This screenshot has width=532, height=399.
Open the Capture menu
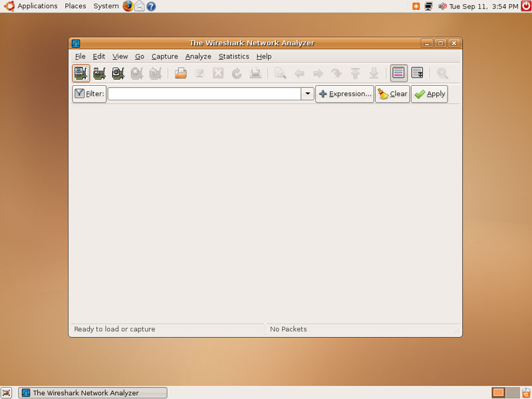coord(164,57)
